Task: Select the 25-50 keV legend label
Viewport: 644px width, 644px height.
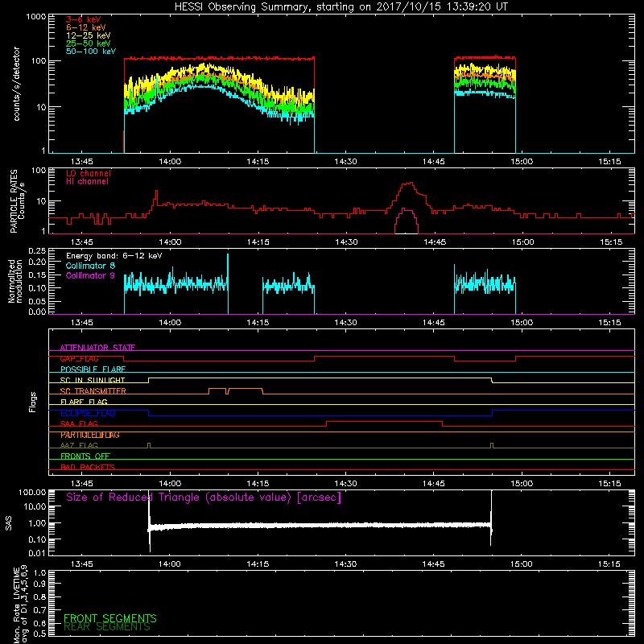Action: 89,43
